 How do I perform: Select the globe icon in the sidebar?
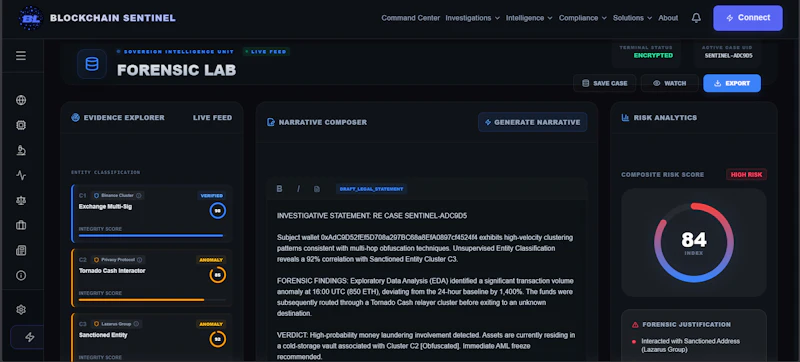click(x=21, y=100)
